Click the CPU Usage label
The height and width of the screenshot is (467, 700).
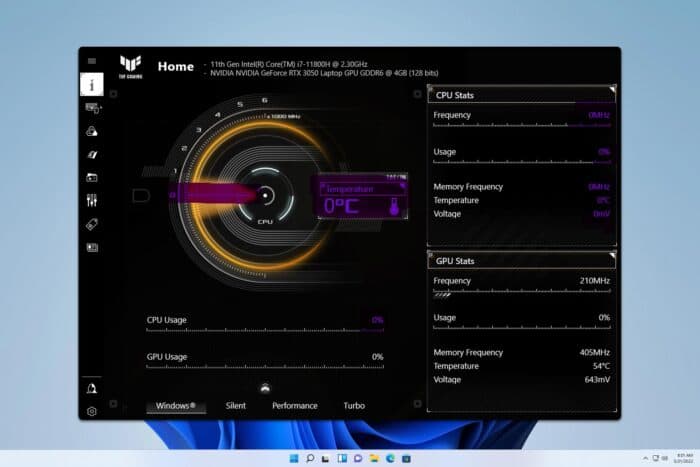point(167,320)
